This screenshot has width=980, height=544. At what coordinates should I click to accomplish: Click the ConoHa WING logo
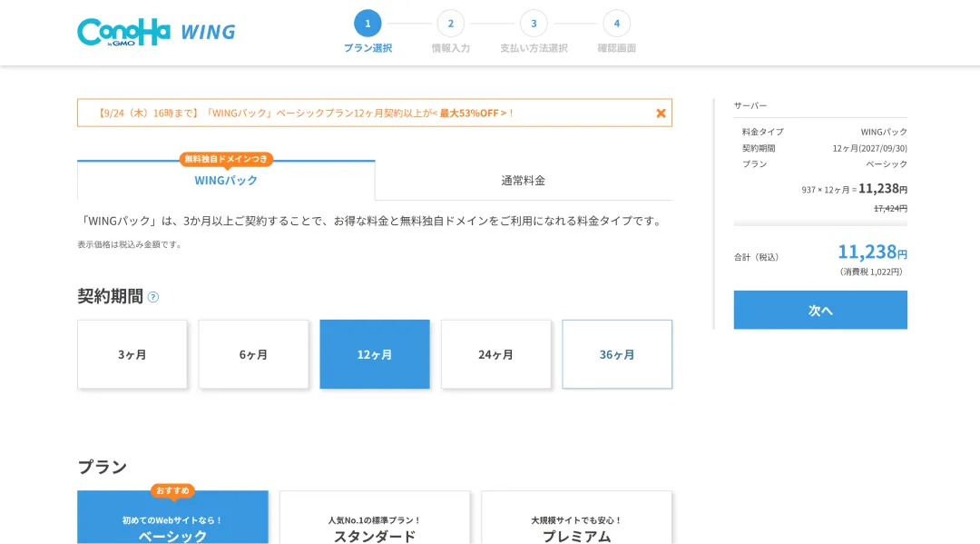(156, 32)
